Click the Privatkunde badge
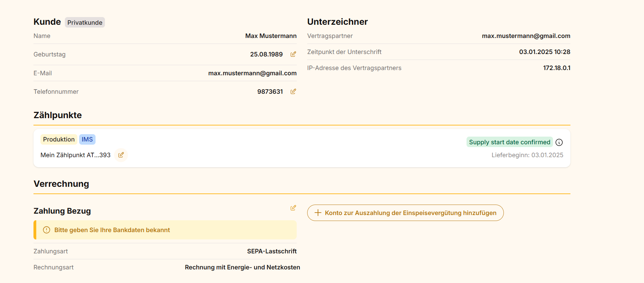644x283 pixels. 85,23
